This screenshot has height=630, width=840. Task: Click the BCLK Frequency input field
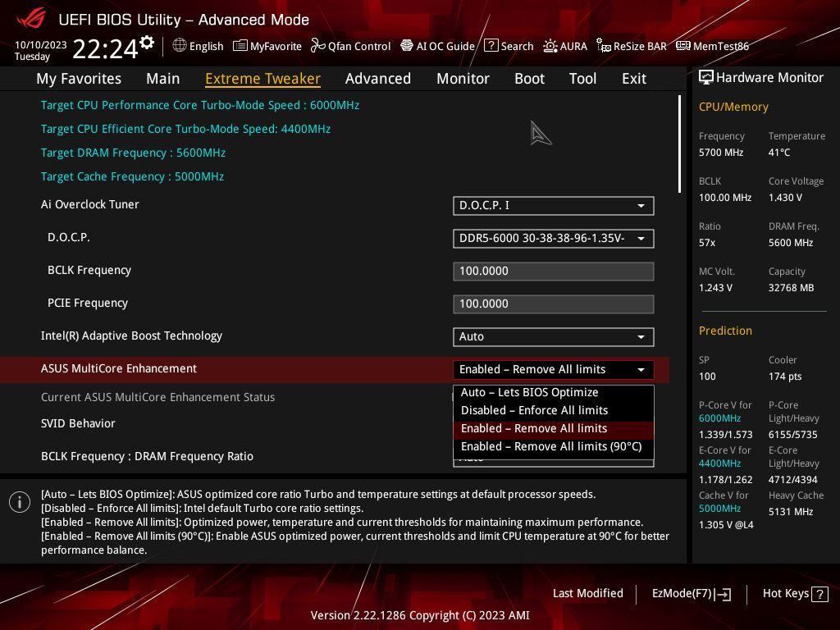[554, 271]
